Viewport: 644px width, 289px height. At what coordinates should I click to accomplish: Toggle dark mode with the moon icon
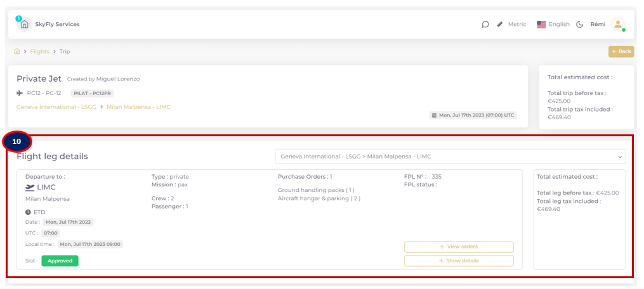click(x=579, y=24)
